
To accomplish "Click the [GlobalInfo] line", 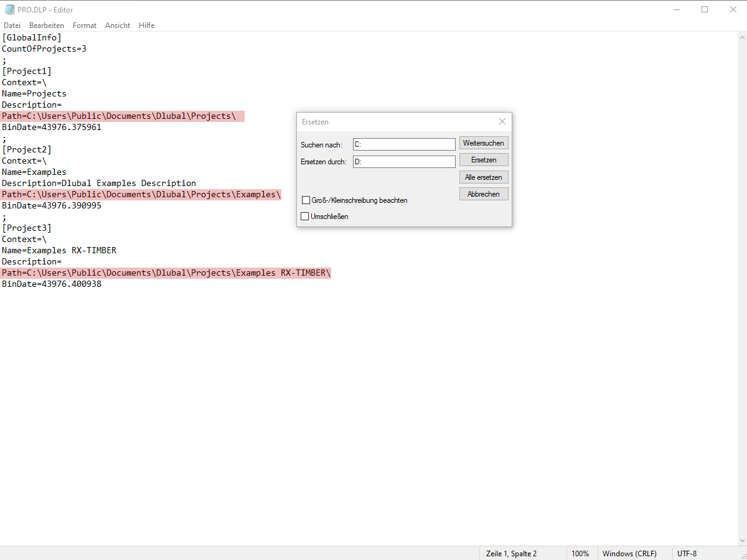I will click(32, 37).
